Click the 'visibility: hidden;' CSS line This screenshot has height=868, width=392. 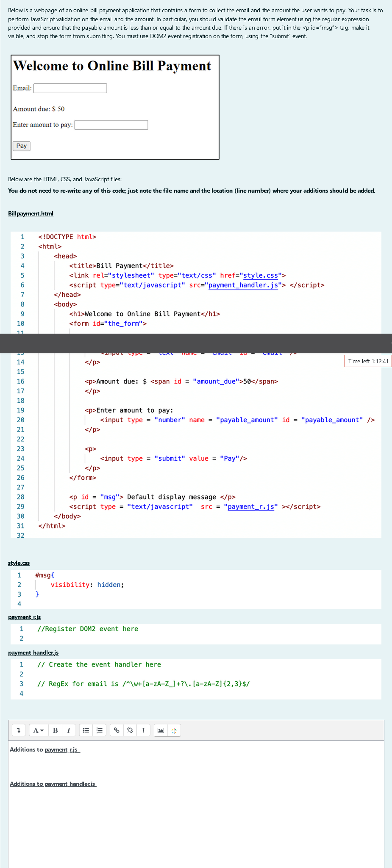87,585
